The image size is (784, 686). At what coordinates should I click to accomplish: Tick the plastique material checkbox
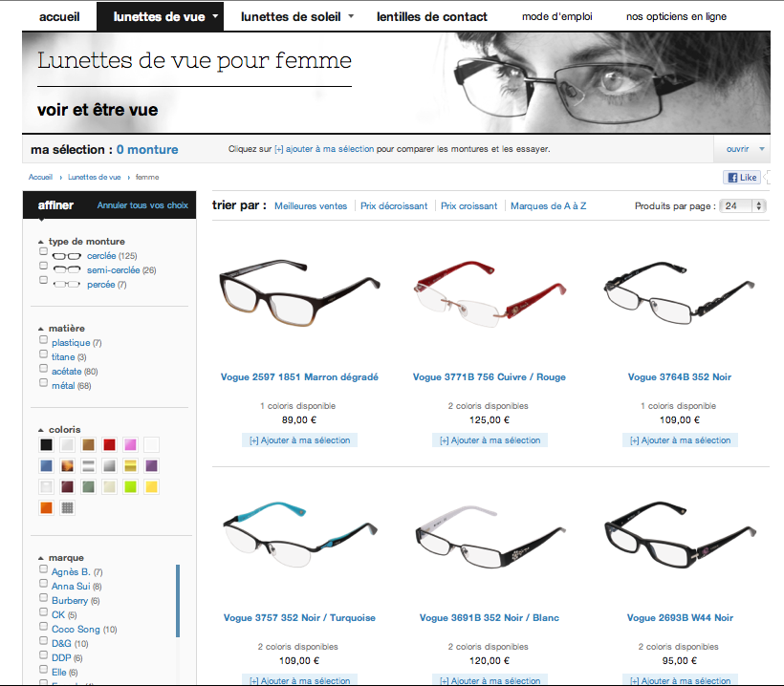tap(43, 340)
